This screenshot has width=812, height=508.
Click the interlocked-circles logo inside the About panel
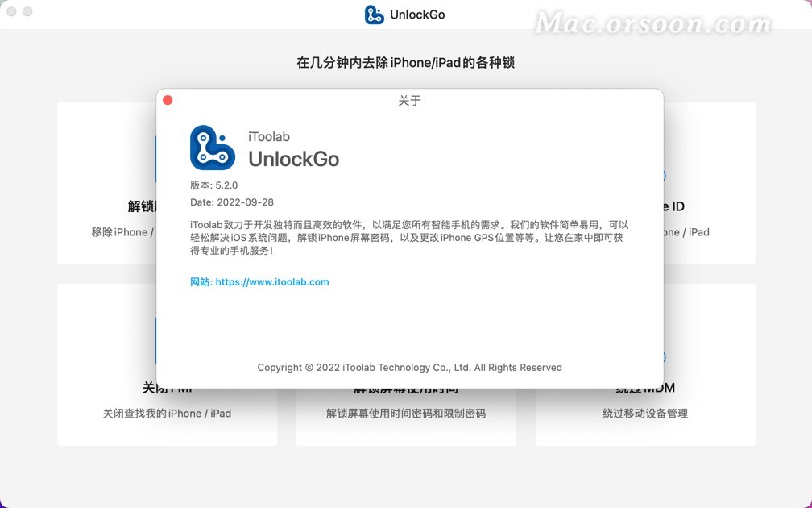click(x=212, y=148)
